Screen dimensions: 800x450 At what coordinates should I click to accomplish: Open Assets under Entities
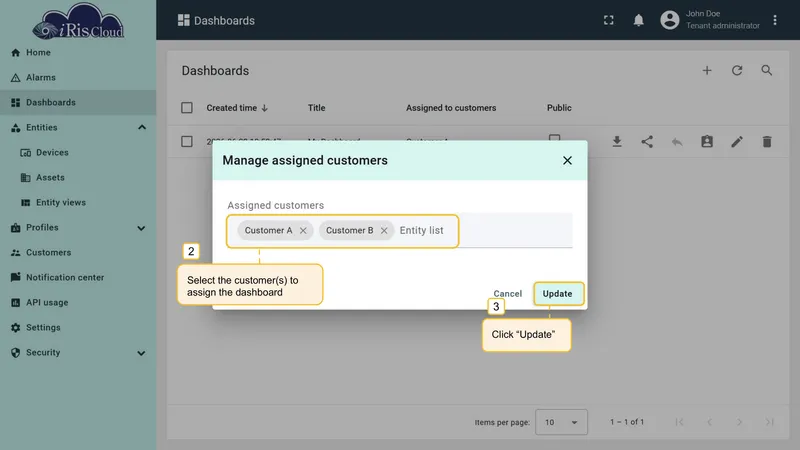78,178
